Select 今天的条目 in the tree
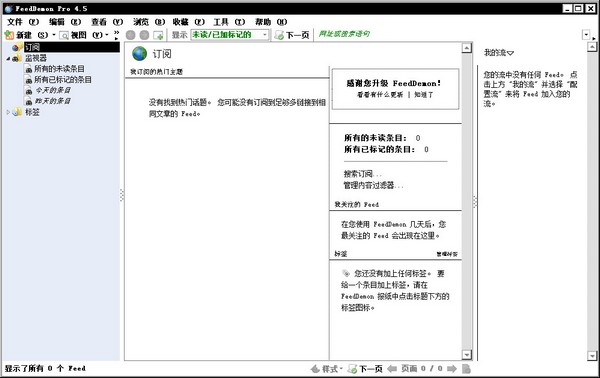The height and width of the screenshot is (378, 600). (x=53, y=90)
